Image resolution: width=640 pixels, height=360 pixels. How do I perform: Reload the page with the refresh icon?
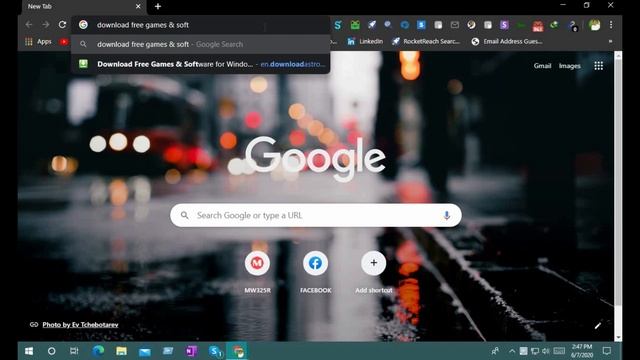pos(62,24)
